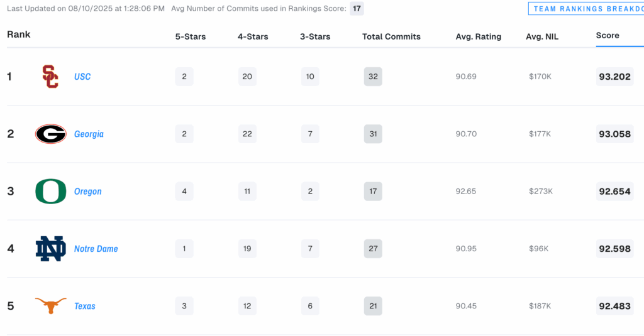Open the USC team link
644x336 pixels.
(x=82, y=77)
